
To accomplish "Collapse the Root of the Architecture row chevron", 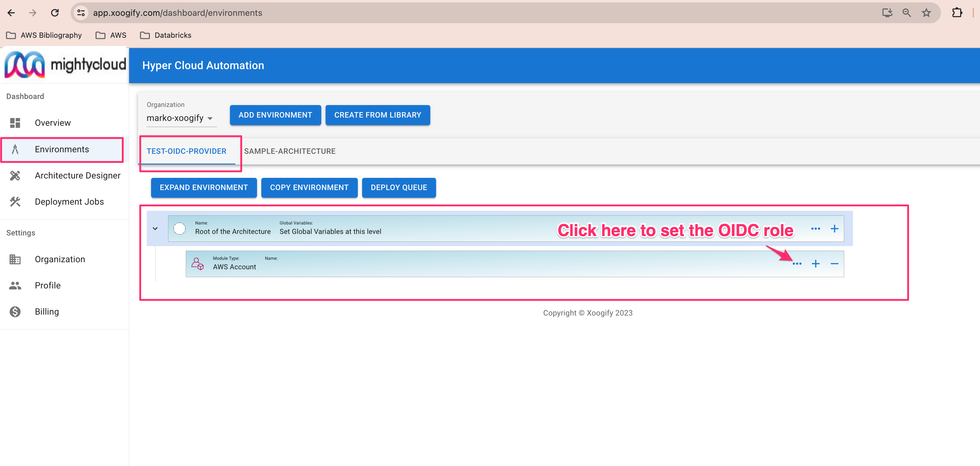I will click(155, 228).
